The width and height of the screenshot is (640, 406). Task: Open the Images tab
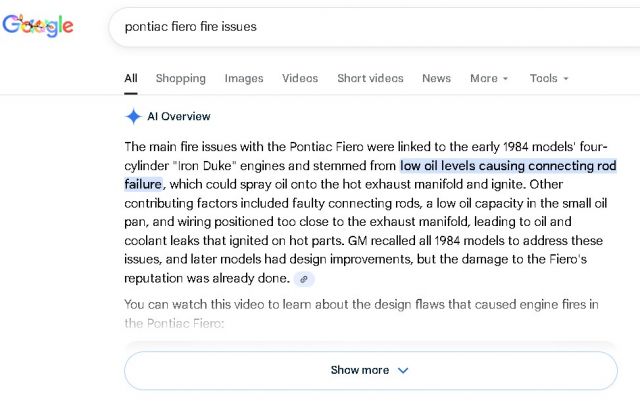[x=244, y=78]
